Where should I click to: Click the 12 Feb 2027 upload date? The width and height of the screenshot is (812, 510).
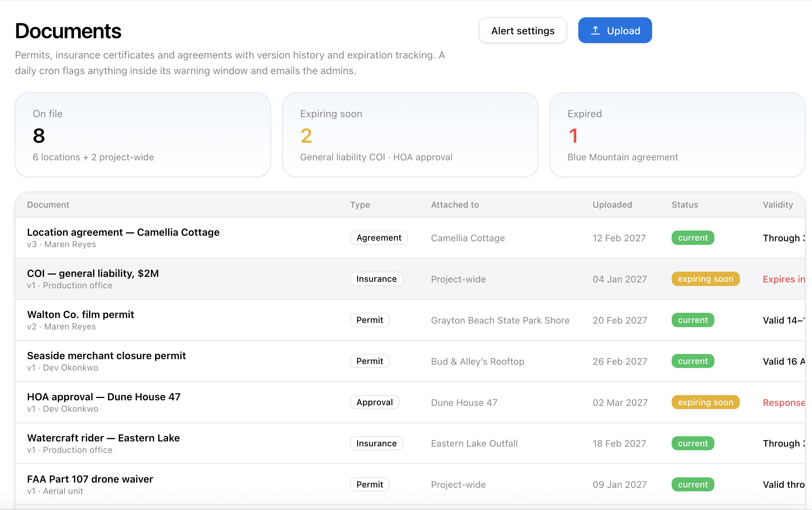coord(619,238)
